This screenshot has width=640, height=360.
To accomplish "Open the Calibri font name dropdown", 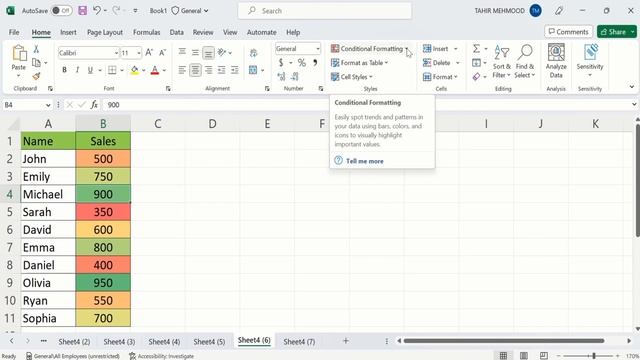I will pyautogui.click(x=116, y=53).
